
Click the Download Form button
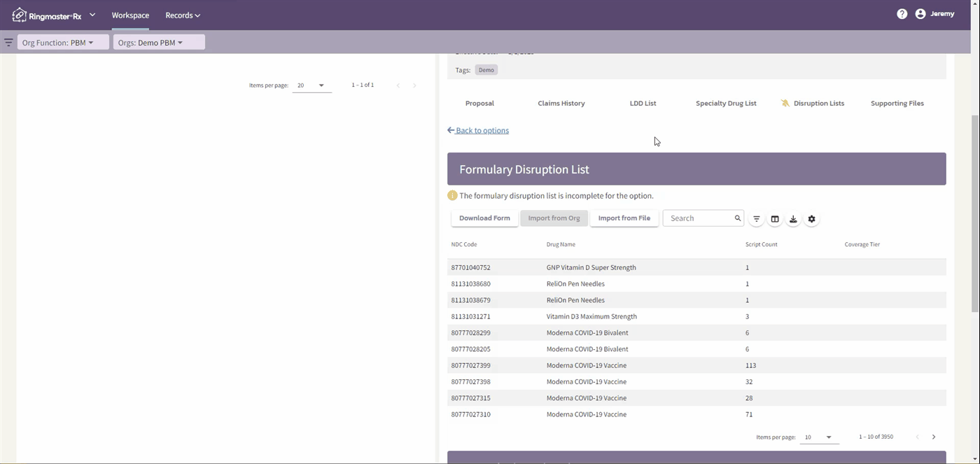(484, 218)
